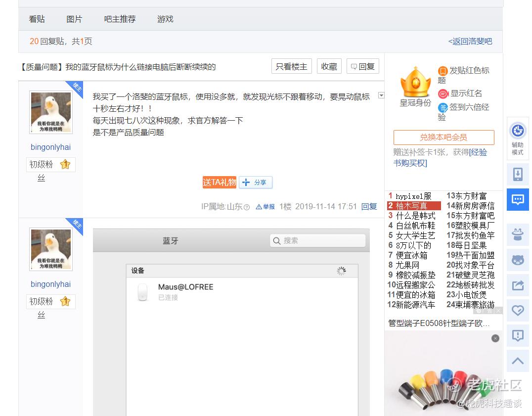
Task: Open hot search item 每日坚果
Action: [x=471, y=245]
